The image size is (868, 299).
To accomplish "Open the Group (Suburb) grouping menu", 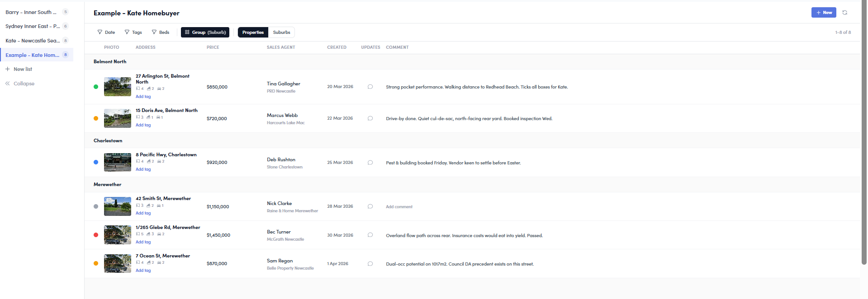I will point(205,33).
